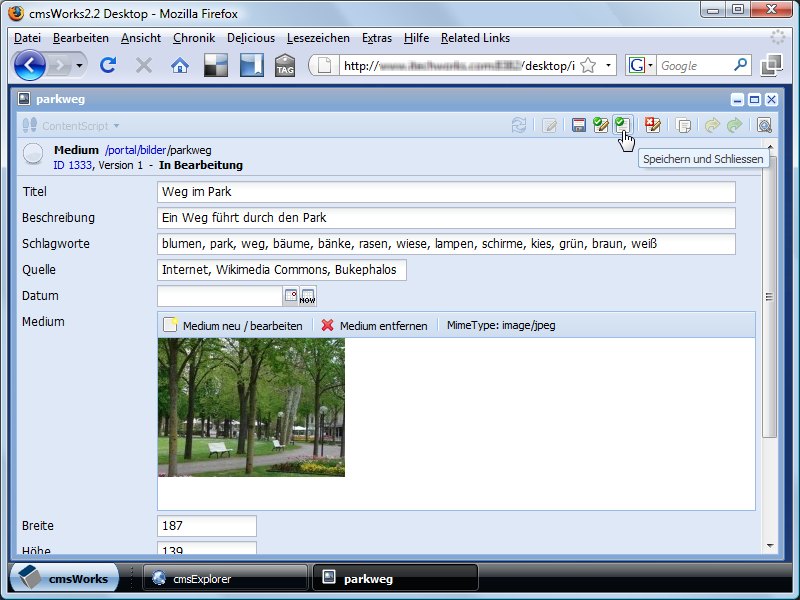This screenshot has height=600, width=800.
Task: Click the /portal path link
Action: click(x=120, y=150)
